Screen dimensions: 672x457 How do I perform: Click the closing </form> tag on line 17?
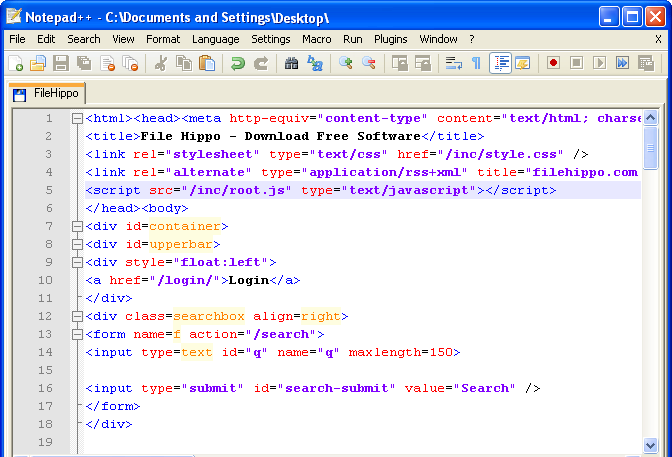tap(113, 406)
